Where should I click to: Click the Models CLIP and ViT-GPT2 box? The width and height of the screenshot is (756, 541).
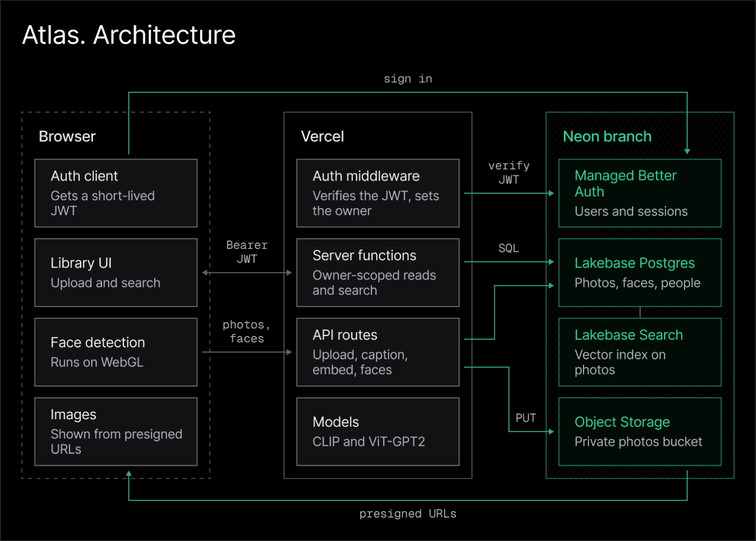tap(378, 432)
